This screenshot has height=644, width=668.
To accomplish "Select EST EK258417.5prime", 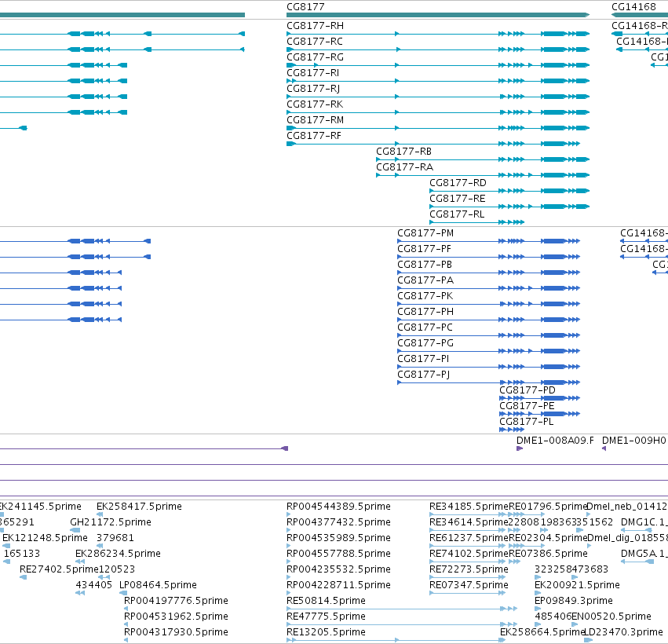I will point(139,507).
